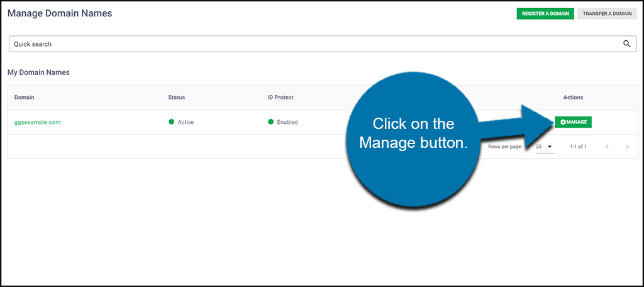
Task: Click the Actions column header
Action: (x=573, y=98)
